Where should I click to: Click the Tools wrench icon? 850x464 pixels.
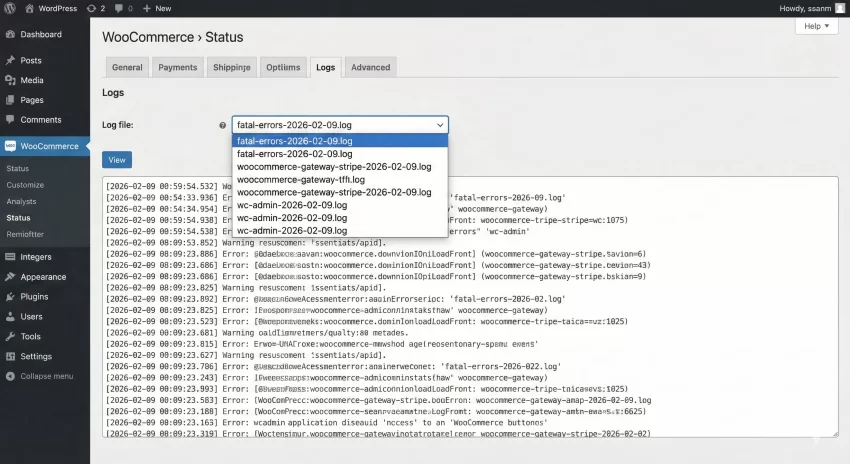10,336
